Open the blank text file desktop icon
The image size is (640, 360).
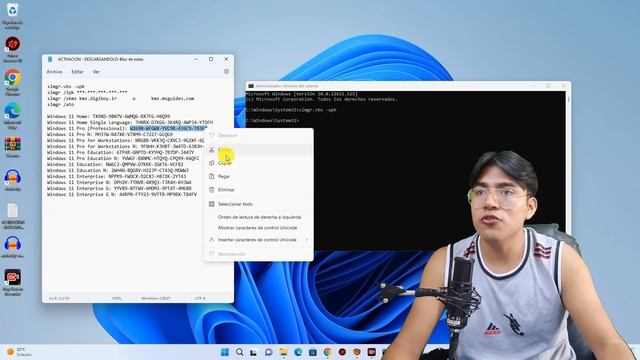13,211
